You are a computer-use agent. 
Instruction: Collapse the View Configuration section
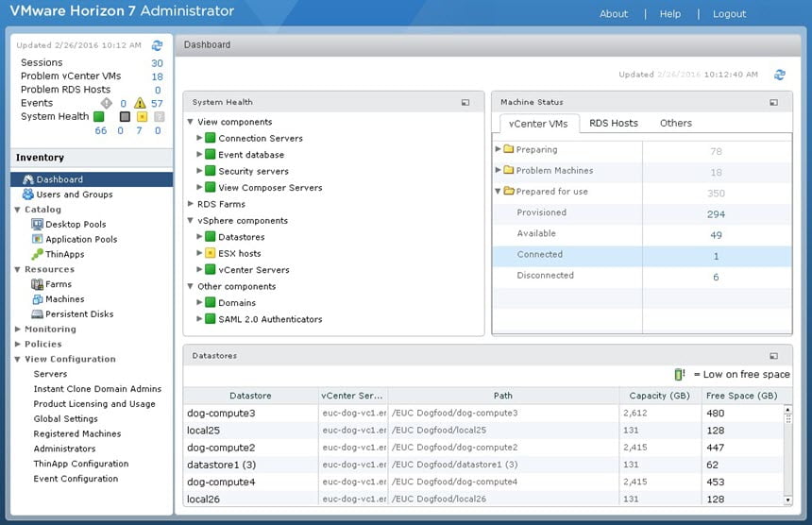click(18, 360)
